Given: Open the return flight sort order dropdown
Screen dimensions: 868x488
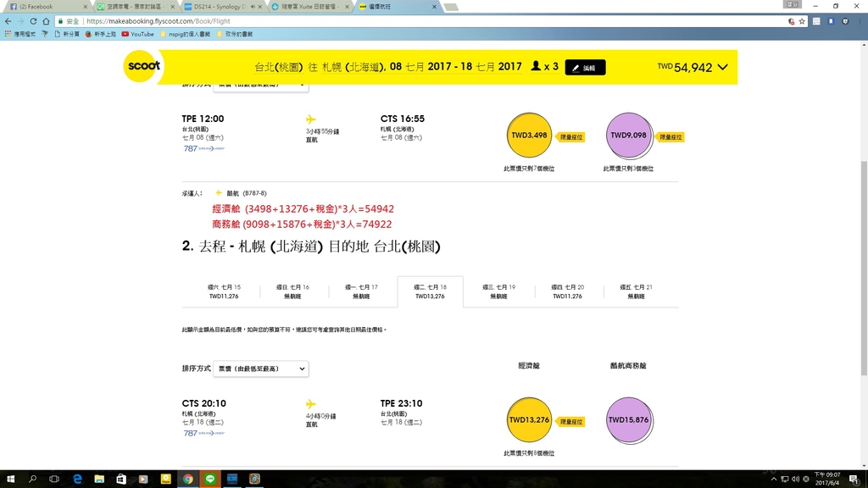Looking at the screenshot, I should pyautogui.click(x=260, y=369).
